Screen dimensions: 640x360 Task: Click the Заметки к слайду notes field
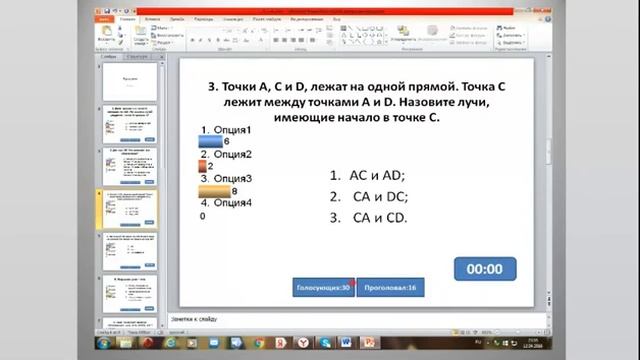[357, 320]
